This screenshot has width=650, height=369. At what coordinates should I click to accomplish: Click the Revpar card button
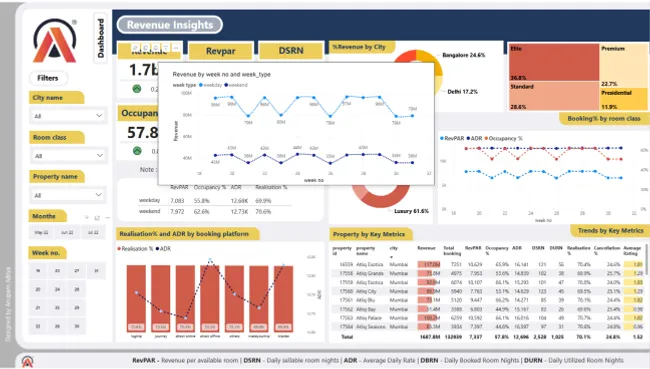[x=220, y=51]
